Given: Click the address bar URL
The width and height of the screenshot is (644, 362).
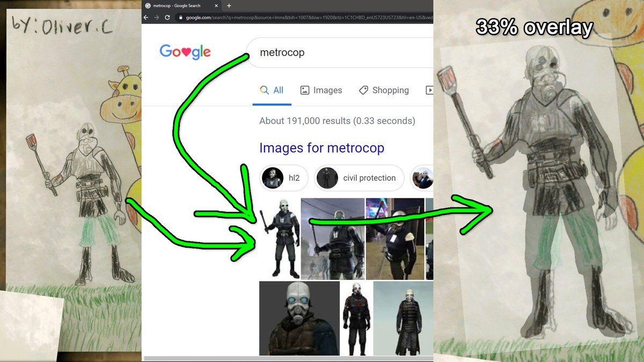Looking at the screenshot, I should coord(309,17).
